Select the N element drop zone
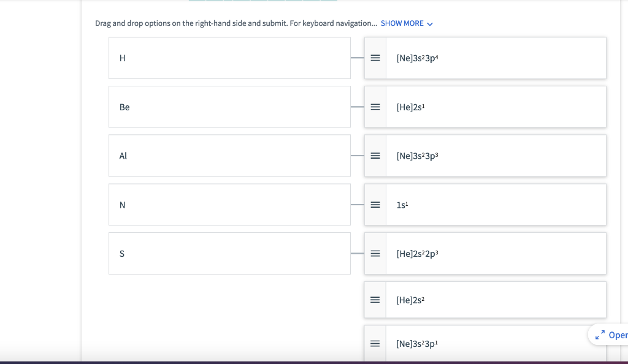The height and width of the screenshot is (364, 628). [229, 205]
